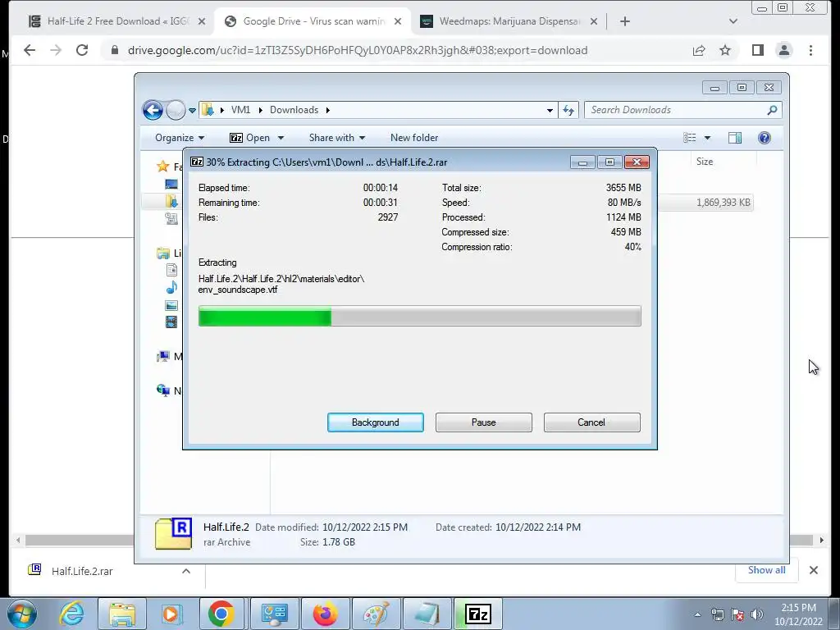Open volume speaker tray icon
Image resolution: width=840 pixels, height=630 pixels.
756,614
